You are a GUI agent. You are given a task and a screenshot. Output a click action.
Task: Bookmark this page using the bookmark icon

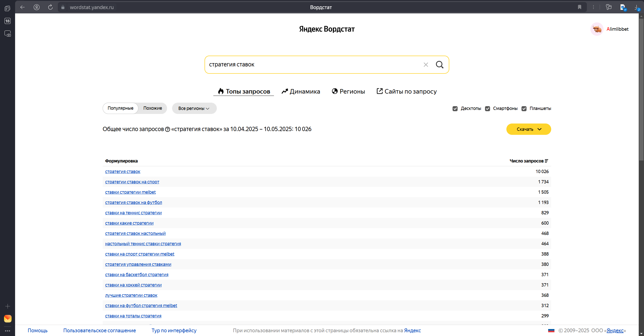[x=580, y=7]
